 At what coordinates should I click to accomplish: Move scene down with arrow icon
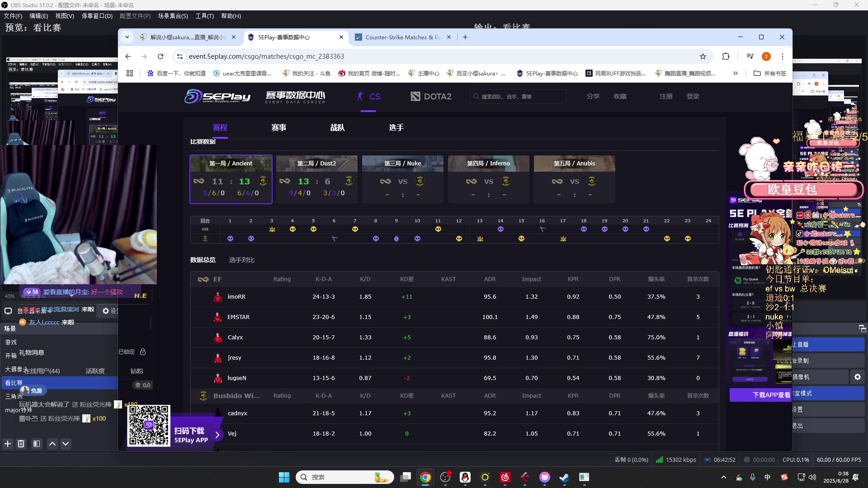(x=66, y=444)
